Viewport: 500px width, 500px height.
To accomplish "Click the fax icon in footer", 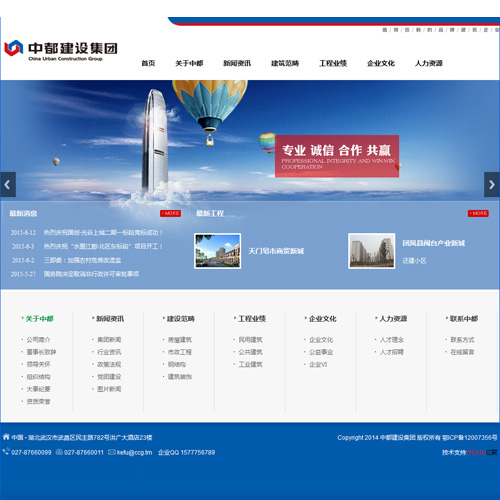I will click(59, 452).
